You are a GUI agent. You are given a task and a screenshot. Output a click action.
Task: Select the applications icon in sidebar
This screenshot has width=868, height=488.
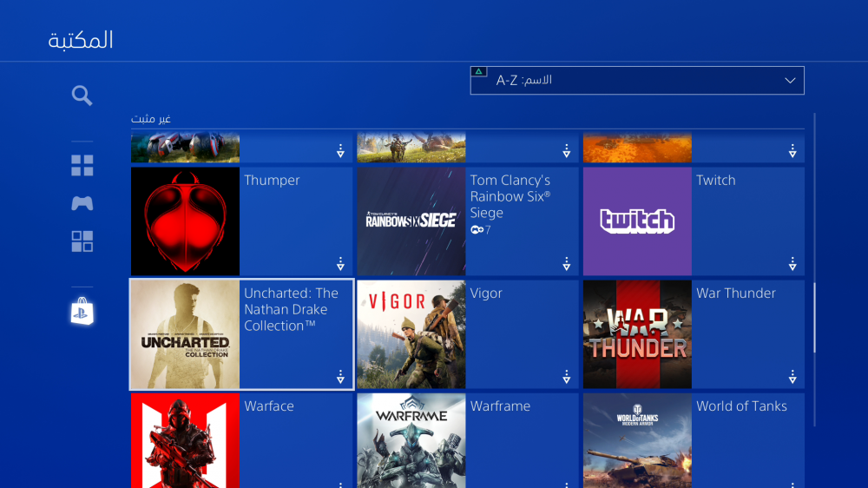[82, 241]
